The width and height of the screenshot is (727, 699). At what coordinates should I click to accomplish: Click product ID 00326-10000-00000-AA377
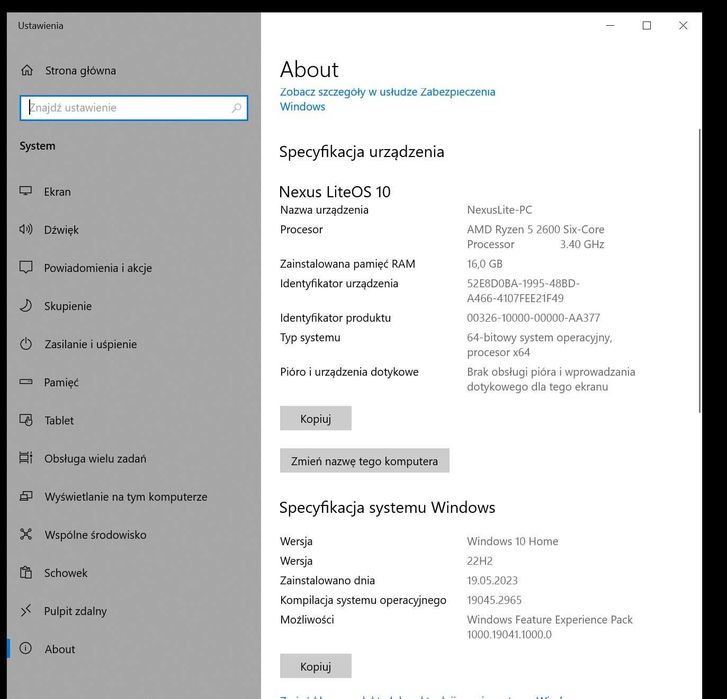(533, 318)
